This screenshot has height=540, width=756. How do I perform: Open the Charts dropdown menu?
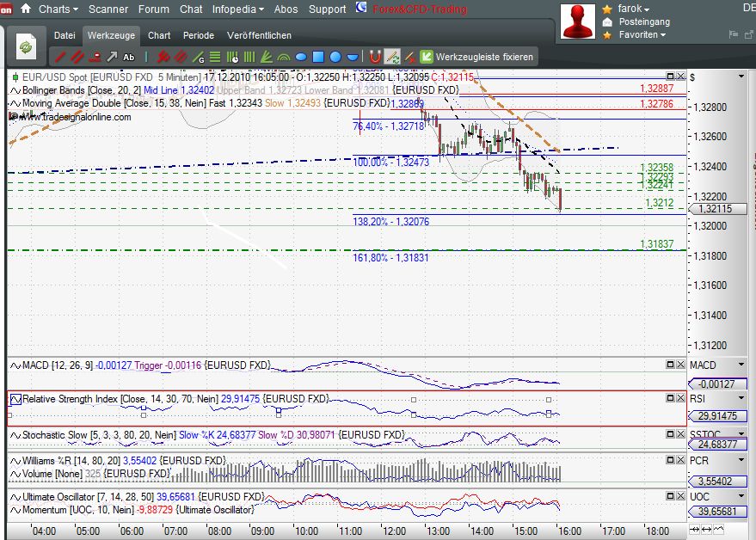(58, 9)
